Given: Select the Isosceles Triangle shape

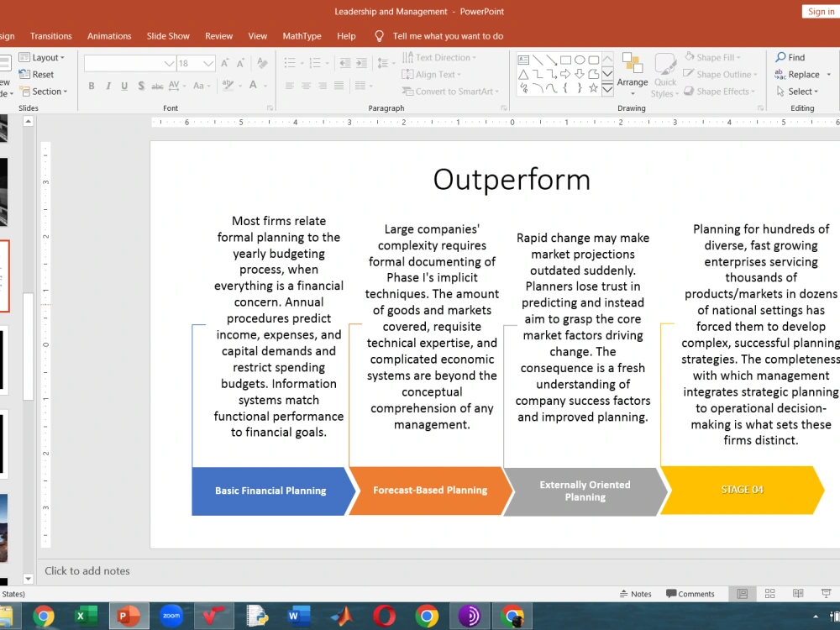Looking at the screenshot, I should [x=523, y=75].
